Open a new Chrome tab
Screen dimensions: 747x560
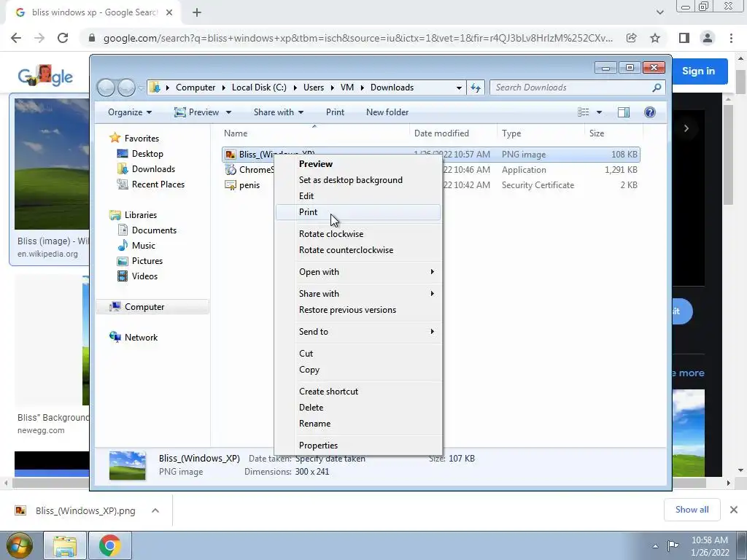pyautogui.click(x=197, y=12)
